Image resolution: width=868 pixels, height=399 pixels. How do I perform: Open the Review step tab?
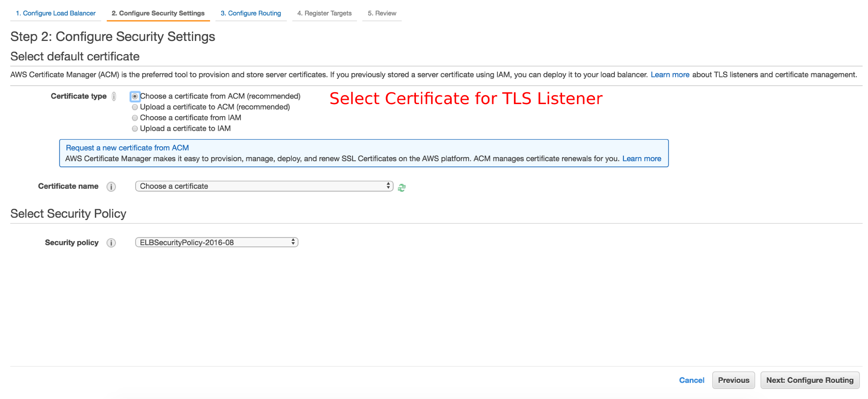[382, 13]
